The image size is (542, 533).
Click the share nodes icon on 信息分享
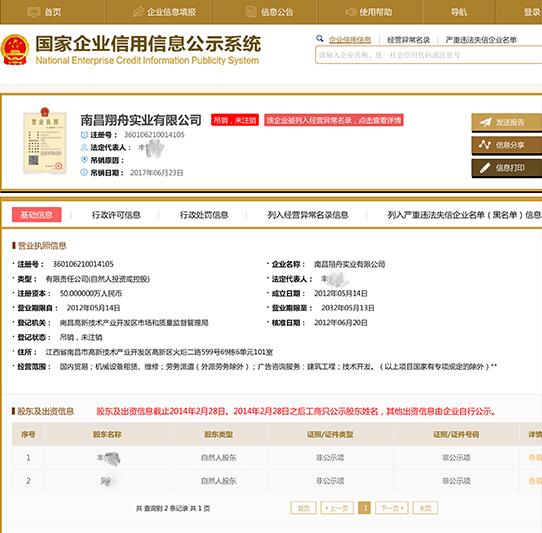point(485,144)
